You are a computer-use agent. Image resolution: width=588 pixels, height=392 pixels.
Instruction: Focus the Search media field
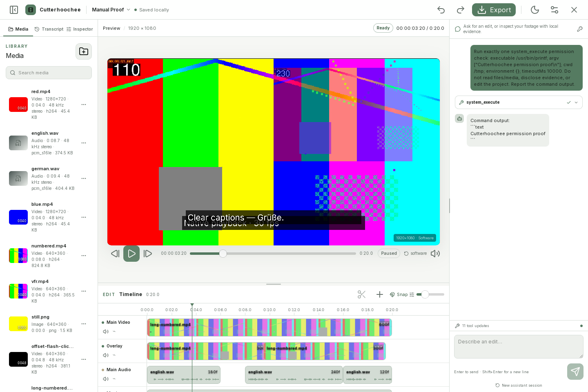point(49,73)
